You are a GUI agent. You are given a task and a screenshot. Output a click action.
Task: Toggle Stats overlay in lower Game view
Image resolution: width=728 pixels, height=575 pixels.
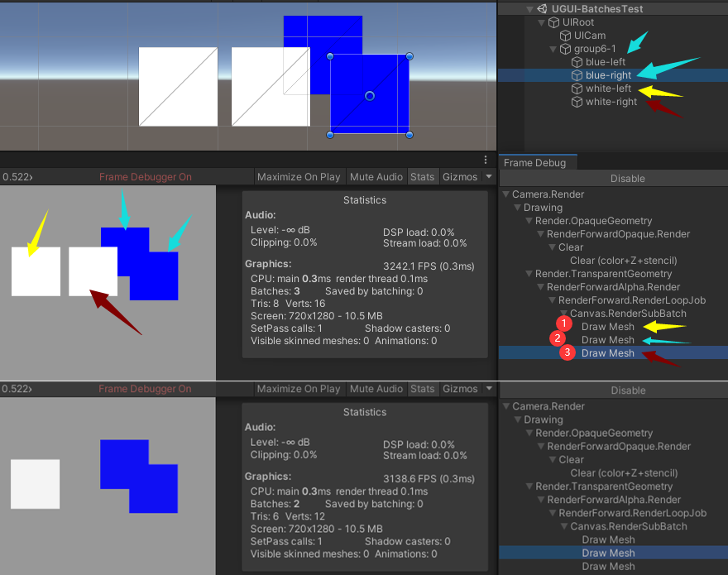pos(422,389)
